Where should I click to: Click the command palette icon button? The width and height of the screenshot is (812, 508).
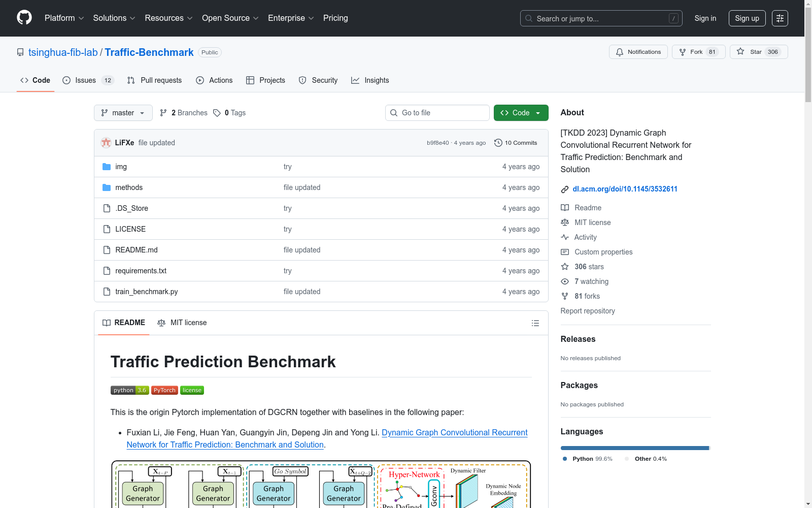[780, 18]
